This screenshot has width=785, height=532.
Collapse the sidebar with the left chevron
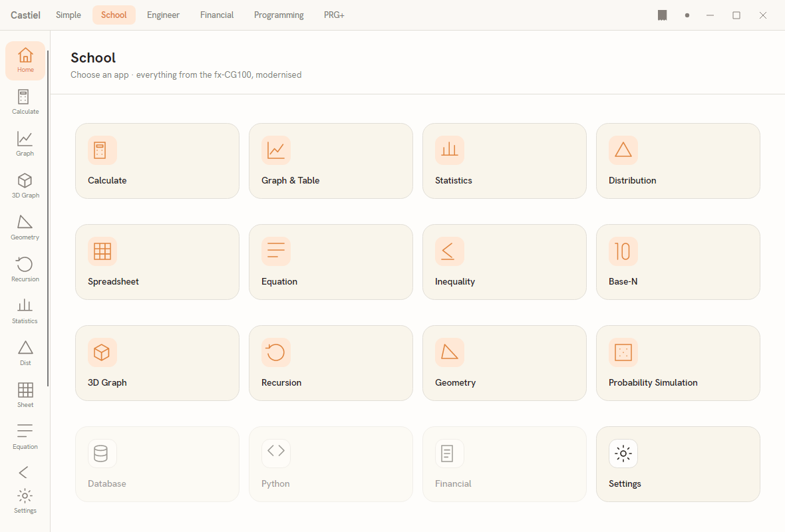[23, 472]
